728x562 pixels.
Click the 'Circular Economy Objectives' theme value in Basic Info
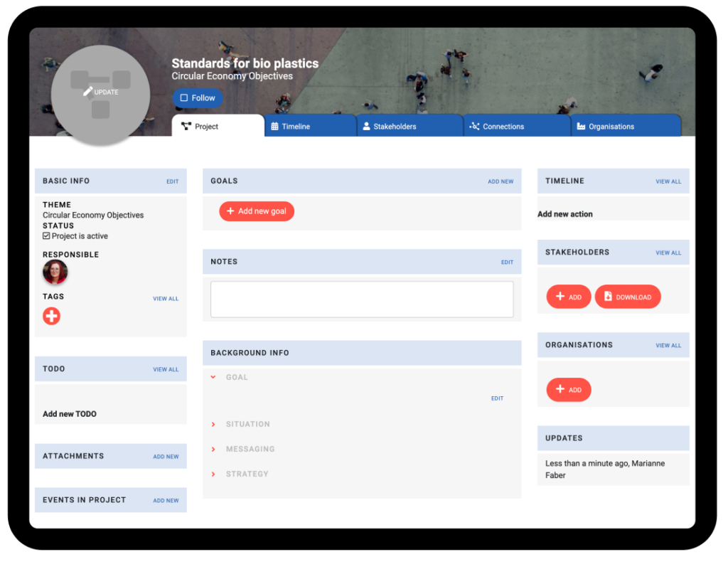tap(93, 215)
